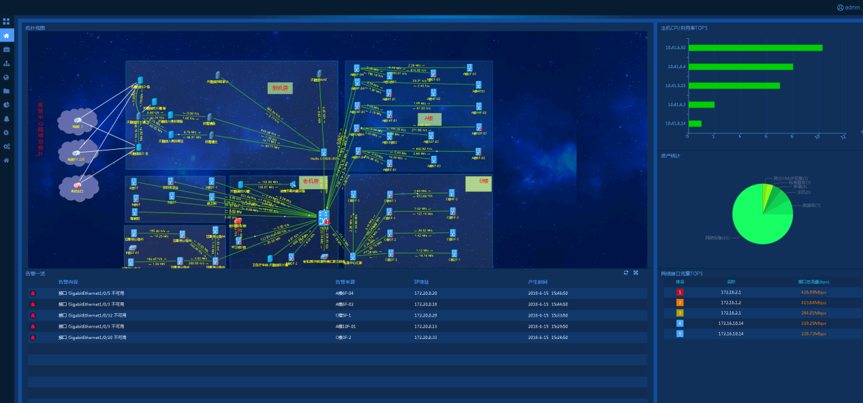
Task: Click the 老机房 room label
Action: [x=311, y=182]
